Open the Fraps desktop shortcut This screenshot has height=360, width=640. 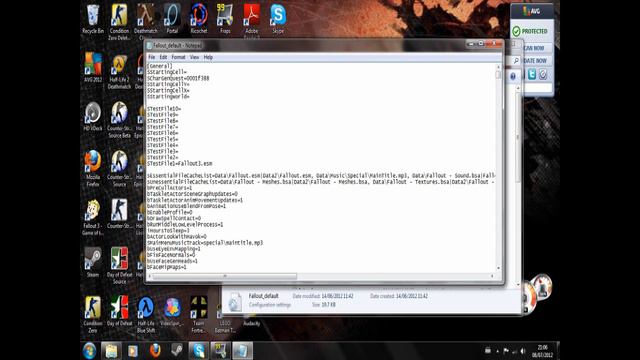[225, 19]
